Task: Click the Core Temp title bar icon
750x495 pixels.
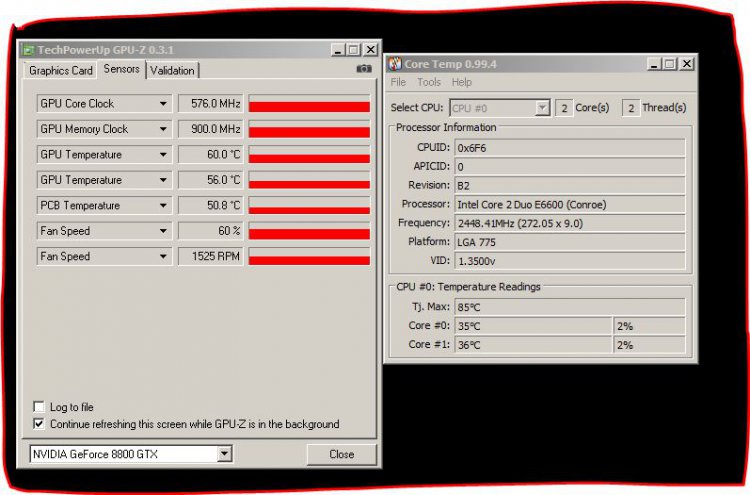Action: click(395, 64)
